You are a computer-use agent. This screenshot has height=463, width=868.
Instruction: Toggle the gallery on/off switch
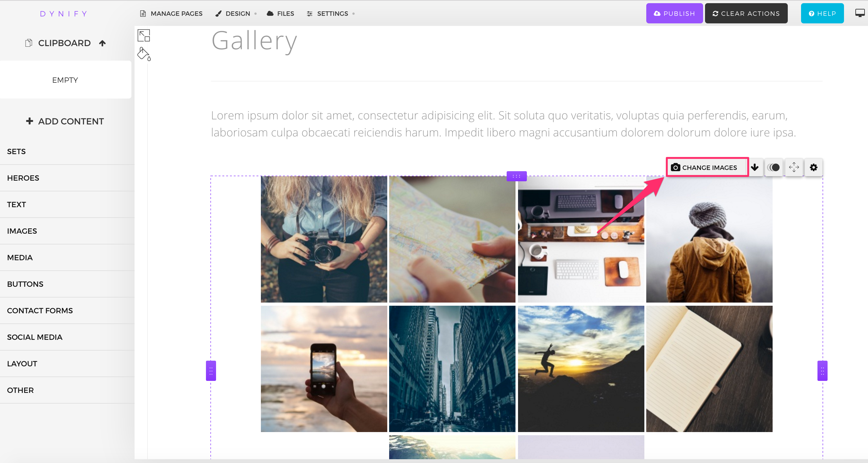coord(774,167)
